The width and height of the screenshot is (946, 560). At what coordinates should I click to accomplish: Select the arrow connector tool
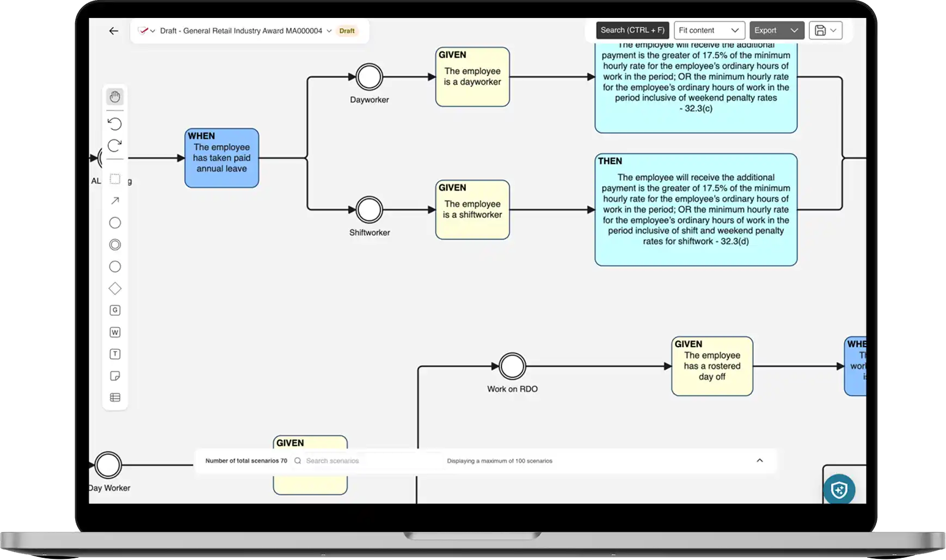coord(115,200)
